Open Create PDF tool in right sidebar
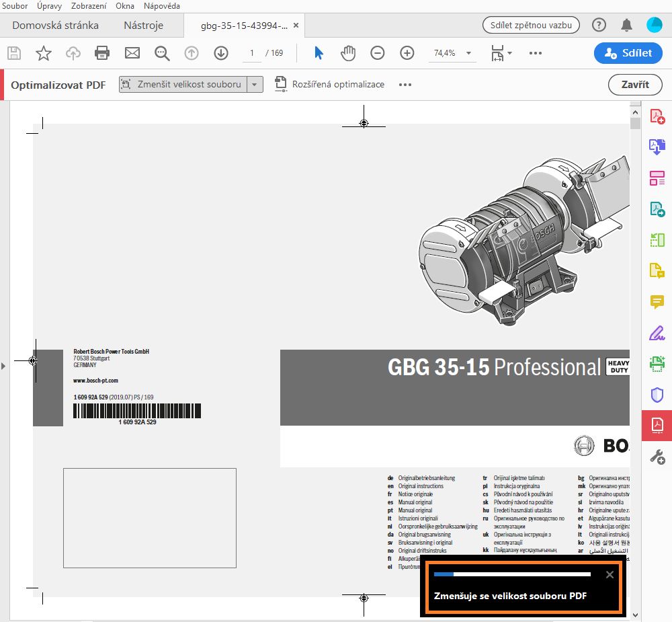Screen dimensions: 672x622 pyautogui.click(x=657, y=116)
